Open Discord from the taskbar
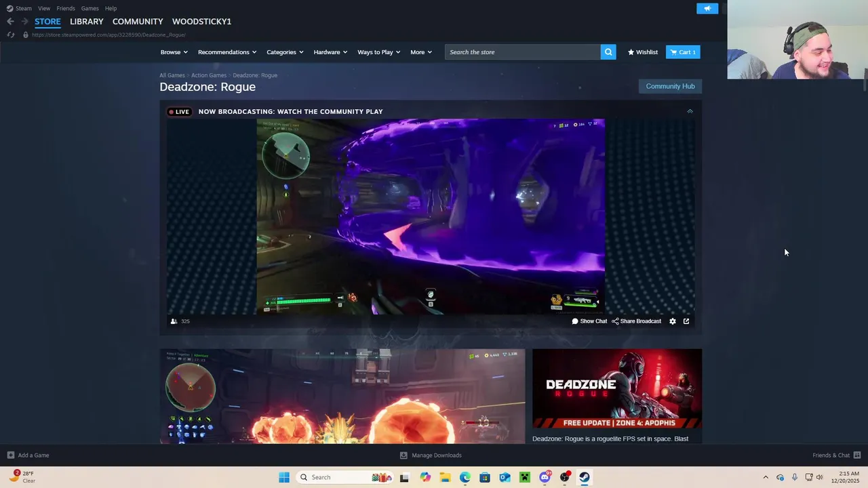 point(545,477)
